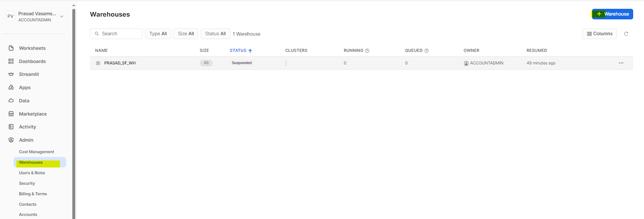Sort by QUEUED column header
Viewport: 644px width, 219px height.
(414, 51)
